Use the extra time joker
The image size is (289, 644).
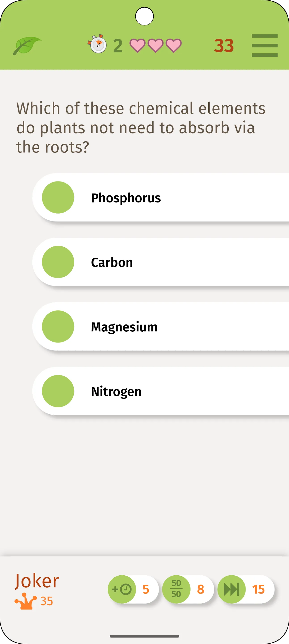click(122, 589)
